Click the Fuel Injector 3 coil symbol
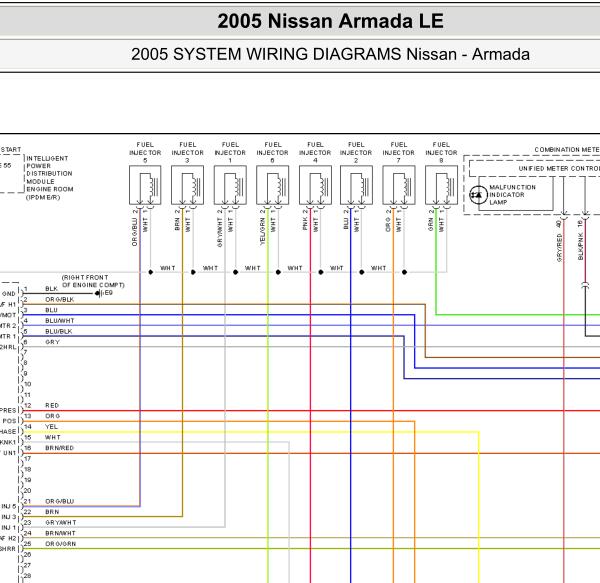 click(x=188, y=185)
